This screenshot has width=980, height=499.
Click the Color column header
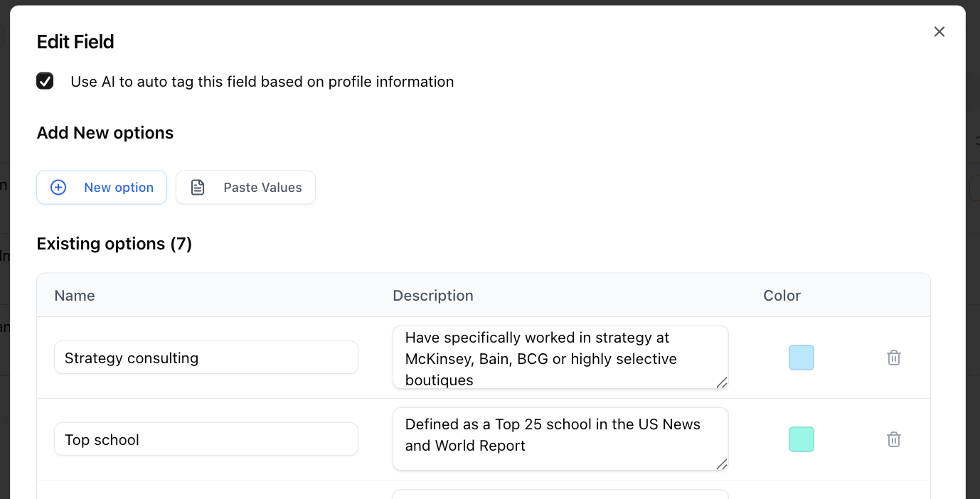(782, 296)
